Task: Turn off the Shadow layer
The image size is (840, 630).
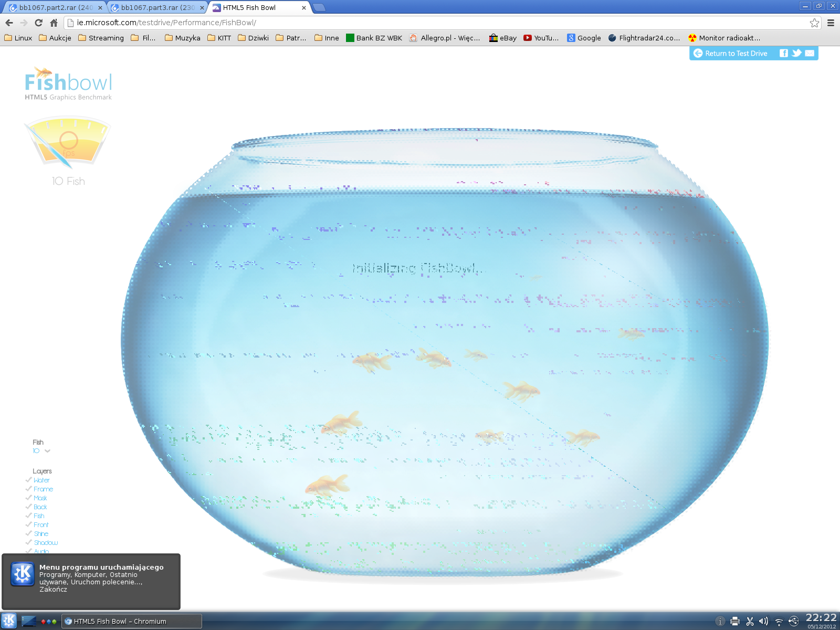Action: point(29,542)
